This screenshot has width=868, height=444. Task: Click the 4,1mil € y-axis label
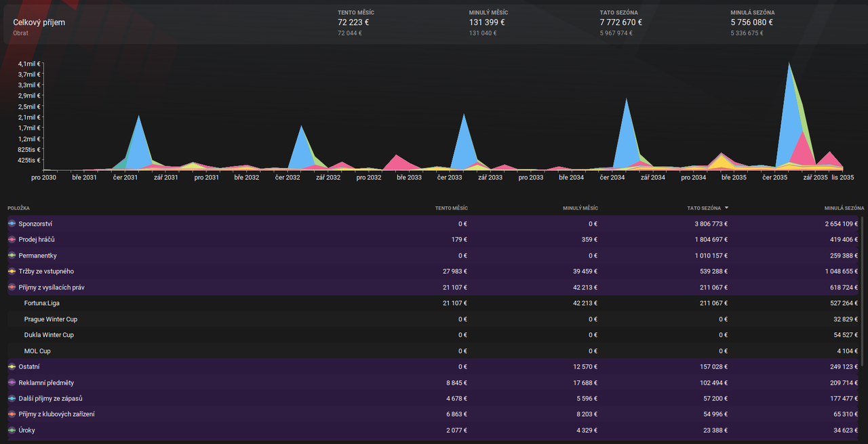(30, 64)
